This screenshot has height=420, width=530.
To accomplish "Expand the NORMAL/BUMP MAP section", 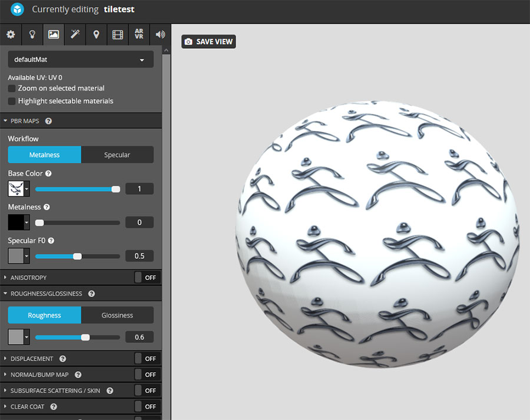I will (x=5, y=375).
